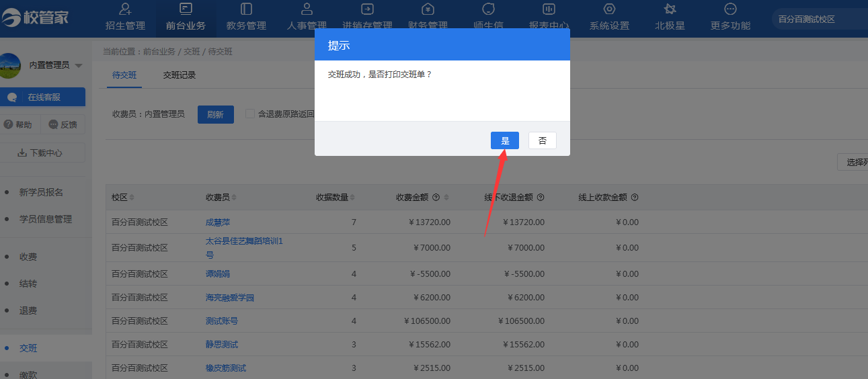Expand the 内置管理员 dropdown arrow
Image resolution: width=868 pixels, height=379 pixels.
coord(79,66)
